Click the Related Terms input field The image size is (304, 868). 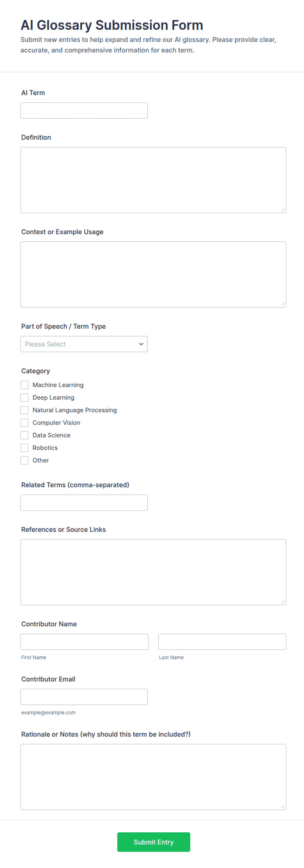[84, 502]
